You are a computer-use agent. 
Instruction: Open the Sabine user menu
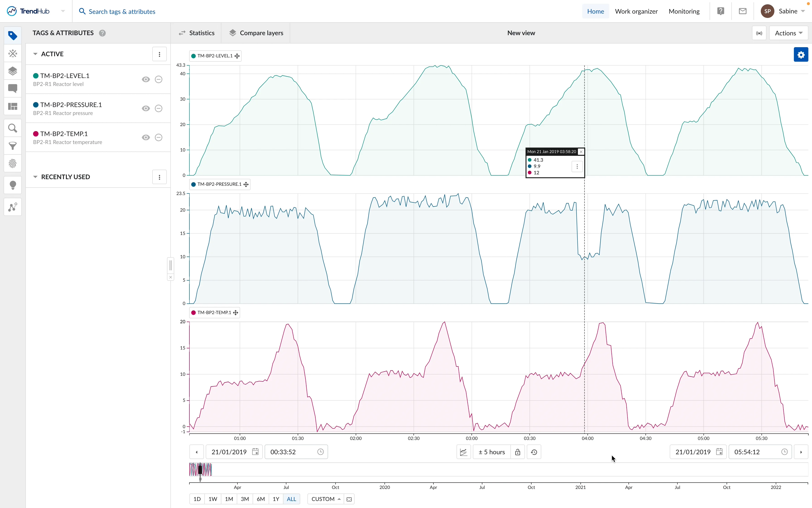[783, 11]
